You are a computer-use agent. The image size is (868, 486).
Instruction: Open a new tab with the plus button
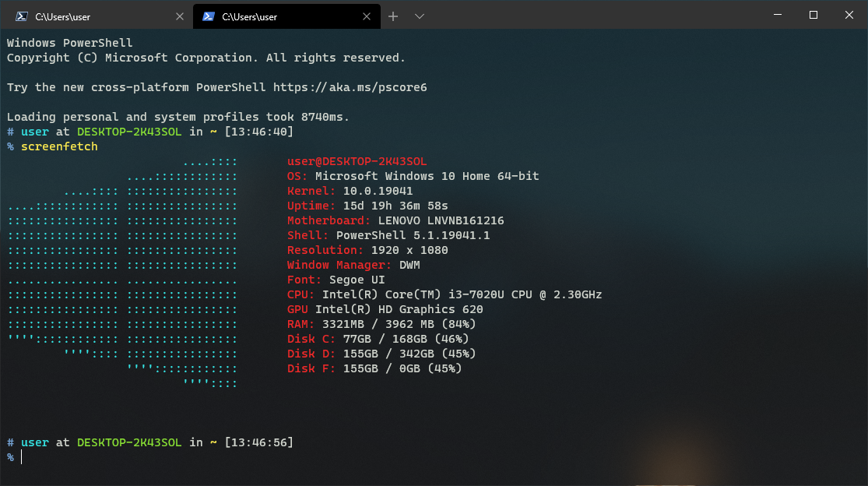393,16
